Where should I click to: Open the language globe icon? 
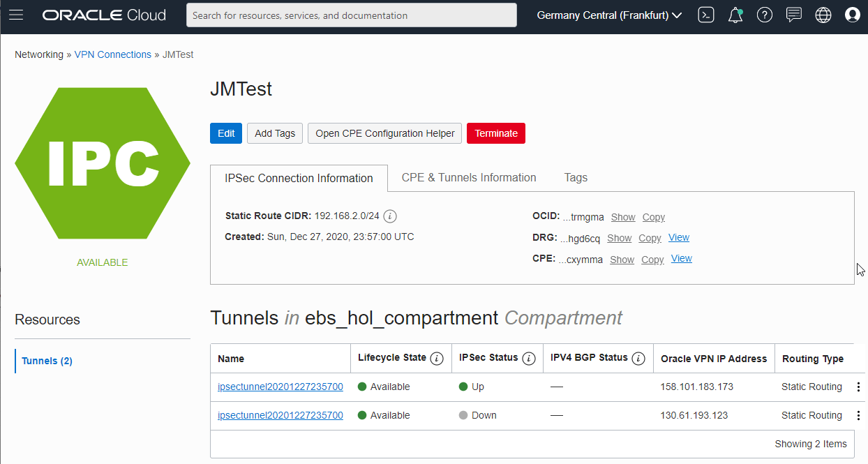click(x=823, y=15)
